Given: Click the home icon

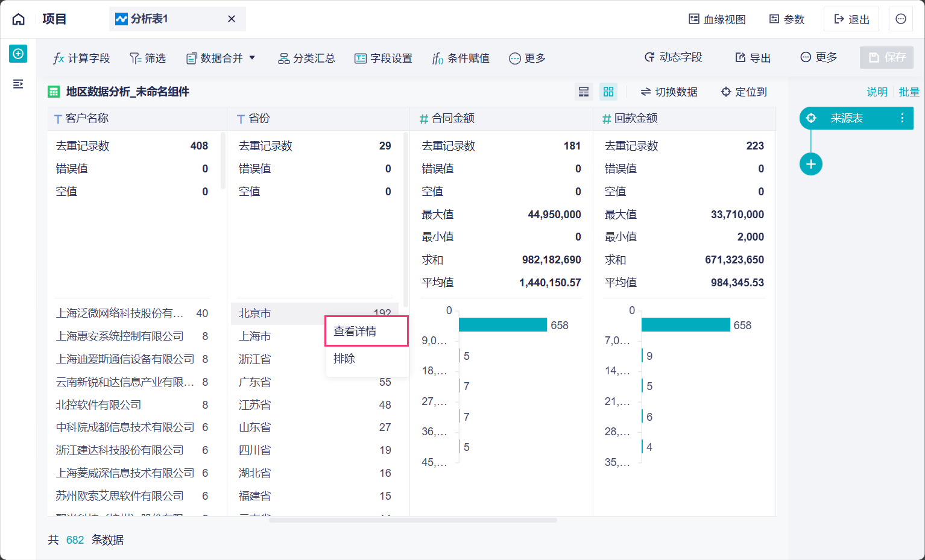Looking at the screenshot, I should (19, 19).
